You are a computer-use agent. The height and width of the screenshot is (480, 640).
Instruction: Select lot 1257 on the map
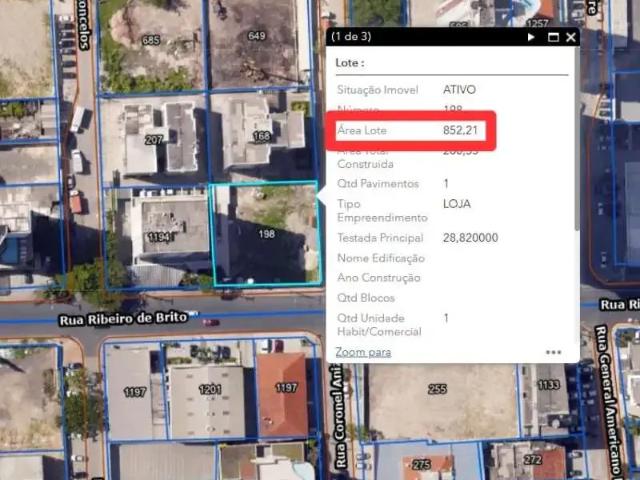click(537, 23)
